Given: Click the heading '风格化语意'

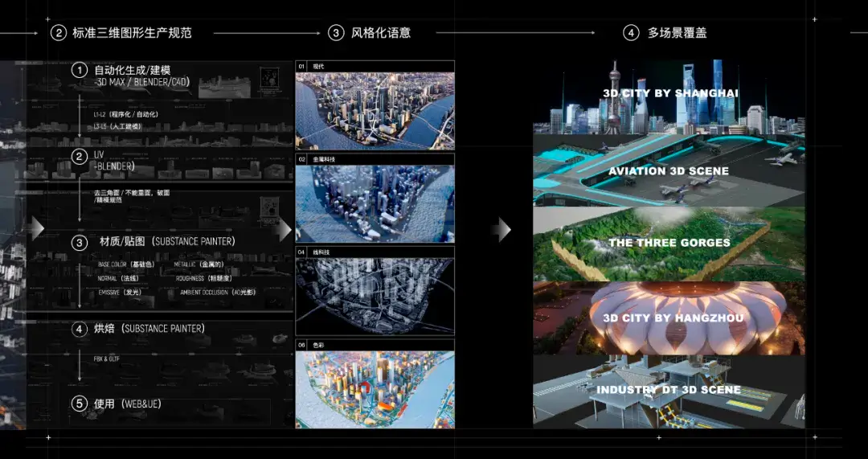Looking at the screenshot, I should tap(381, 33).
